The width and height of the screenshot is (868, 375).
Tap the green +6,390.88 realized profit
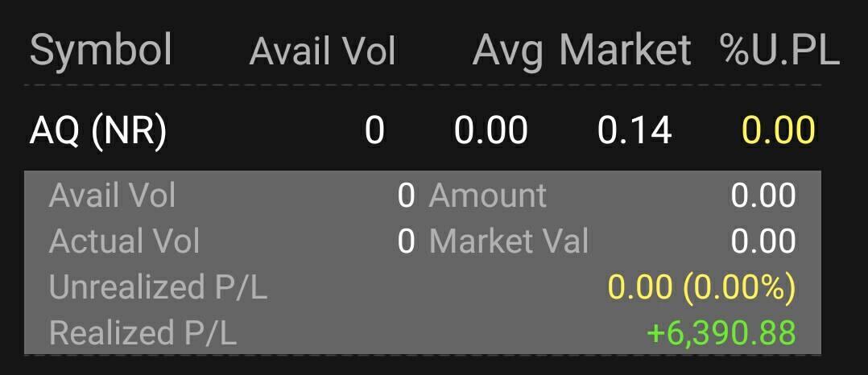click(x=721, y=333)
